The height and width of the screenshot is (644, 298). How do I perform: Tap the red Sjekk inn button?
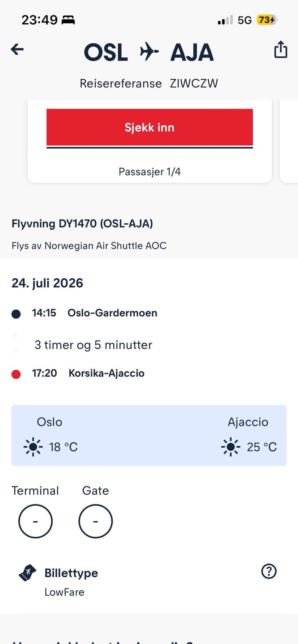tap(150, 127)
